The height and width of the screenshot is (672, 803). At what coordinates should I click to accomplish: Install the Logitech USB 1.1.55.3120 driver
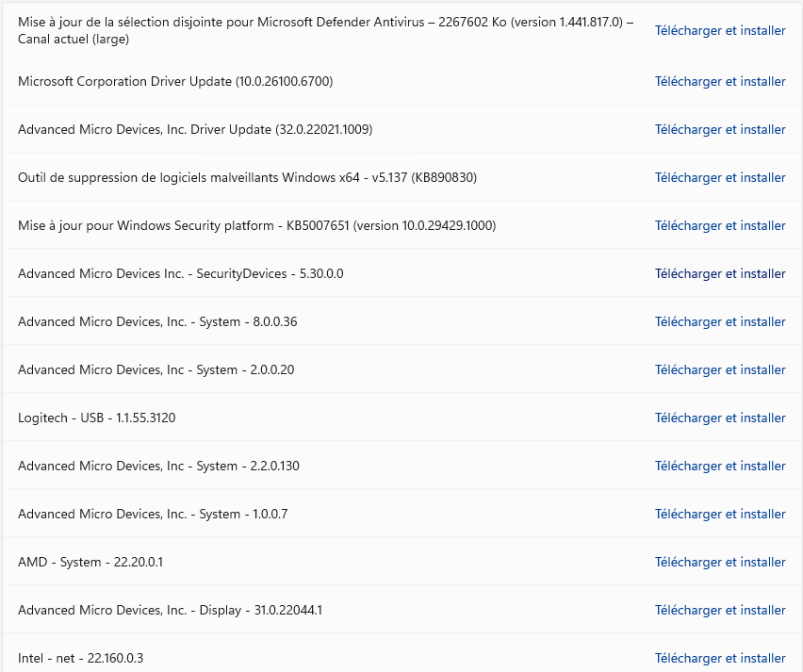[x=720, y=418]
